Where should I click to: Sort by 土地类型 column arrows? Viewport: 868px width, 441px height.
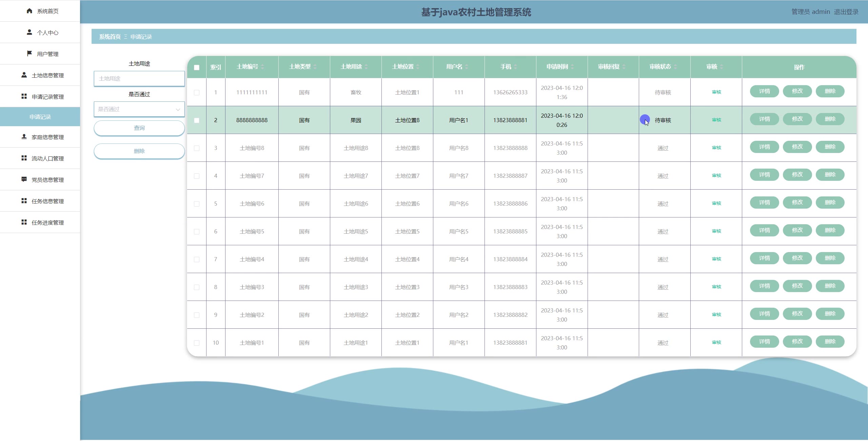pos(315,67)
